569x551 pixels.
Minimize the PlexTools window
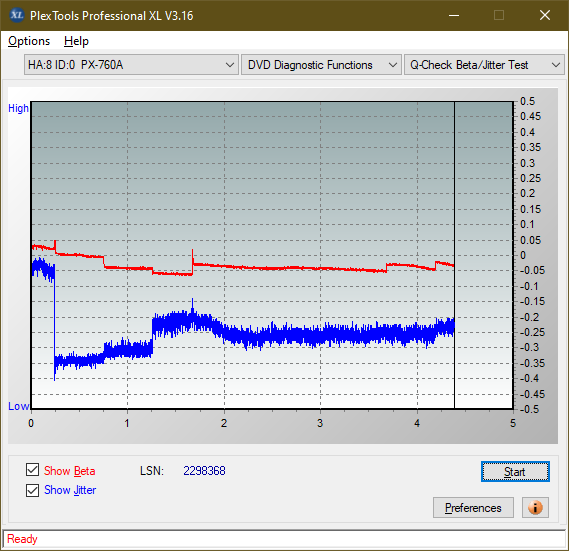(454, 15)
